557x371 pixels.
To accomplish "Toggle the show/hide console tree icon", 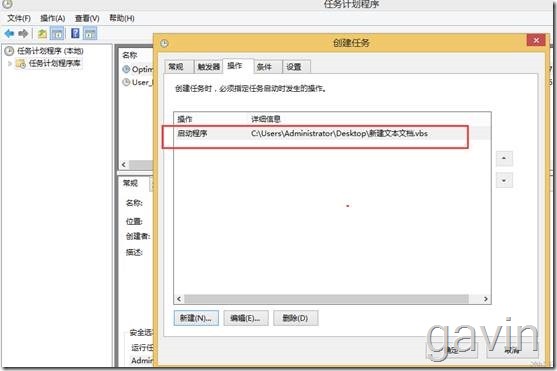I will tap(57, 34).
